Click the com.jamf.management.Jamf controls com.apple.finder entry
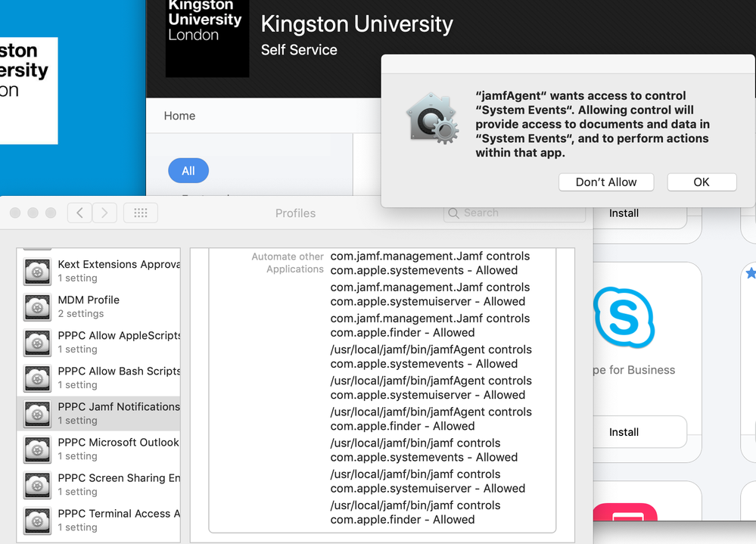The image size is (756, 544). tap(430, 326)
